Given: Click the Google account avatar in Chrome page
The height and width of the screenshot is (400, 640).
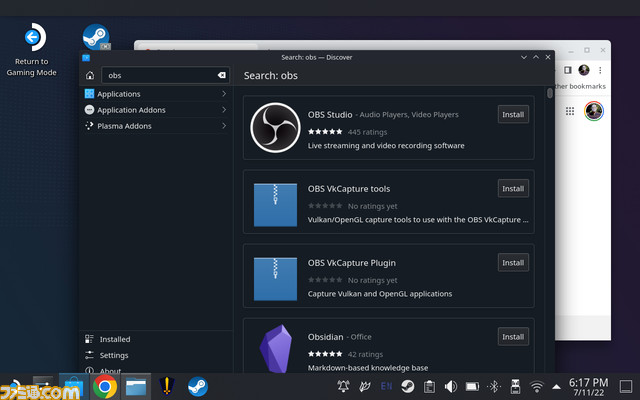Looking at the screenshot, I should click(593, 111).
